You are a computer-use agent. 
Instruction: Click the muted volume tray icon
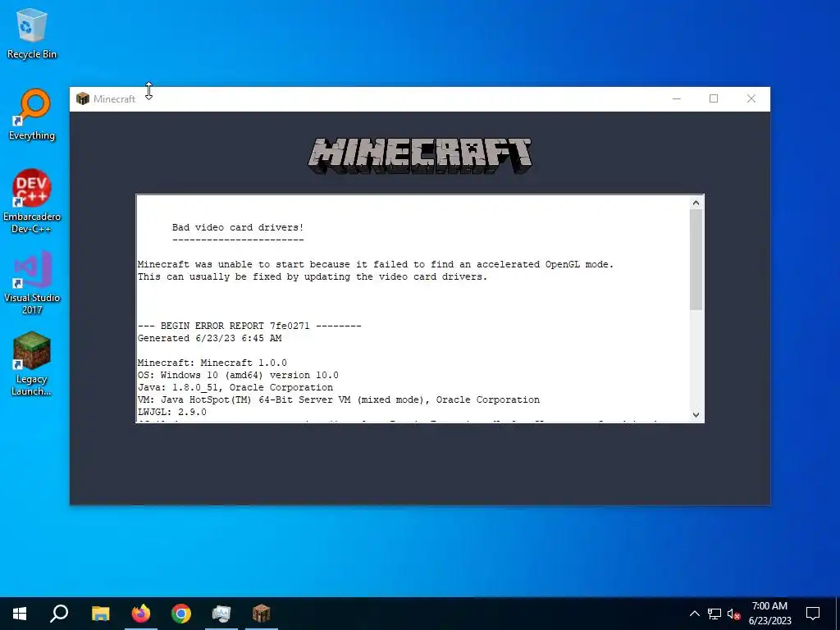pyautogui.click(x=734, y=614)
